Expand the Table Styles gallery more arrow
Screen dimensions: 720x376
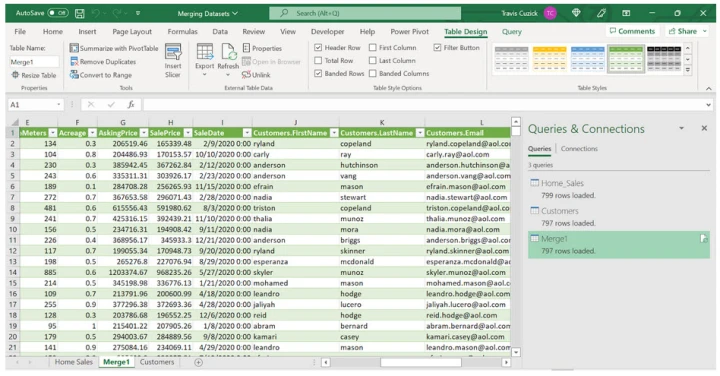tap(687, 70)
